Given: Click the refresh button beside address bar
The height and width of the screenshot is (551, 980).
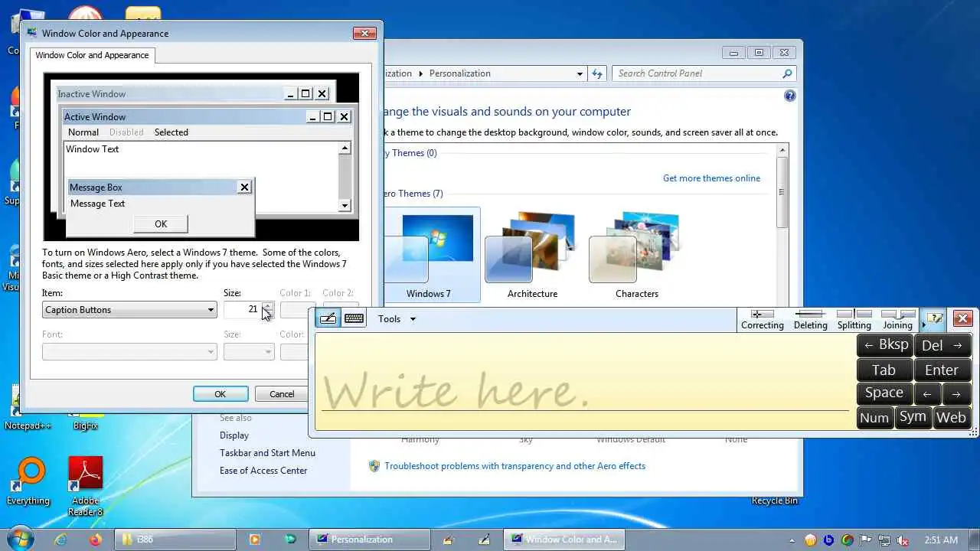Looking at the screenshot, I should [x=598, y=73].
